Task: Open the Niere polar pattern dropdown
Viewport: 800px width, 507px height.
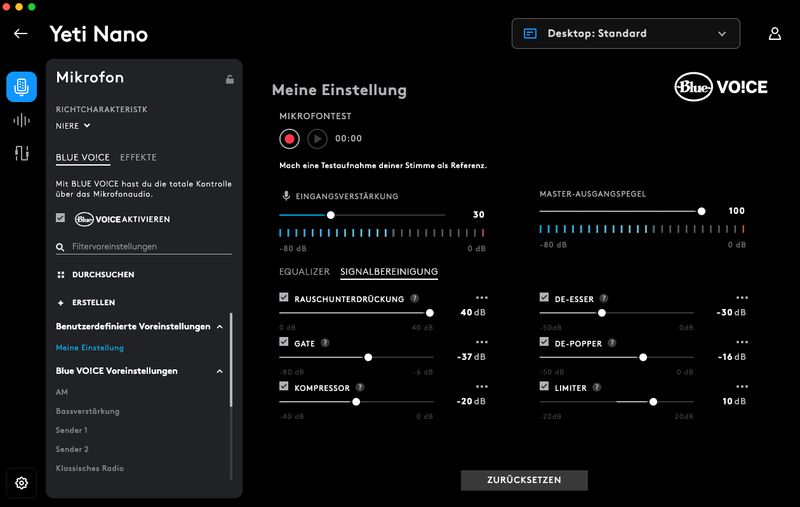Action: [73, 125]
